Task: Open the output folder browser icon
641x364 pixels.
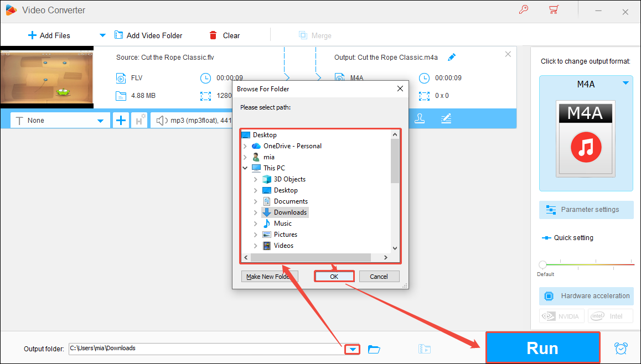Action: pos(374,349)
